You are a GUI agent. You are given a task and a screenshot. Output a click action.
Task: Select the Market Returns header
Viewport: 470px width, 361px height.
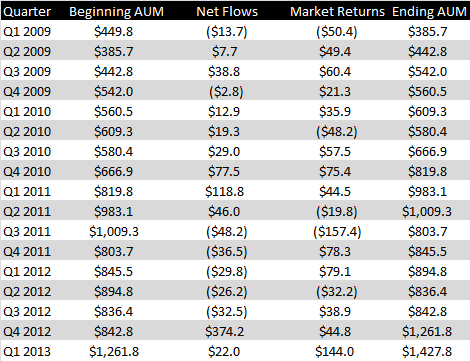pos(337,12)
